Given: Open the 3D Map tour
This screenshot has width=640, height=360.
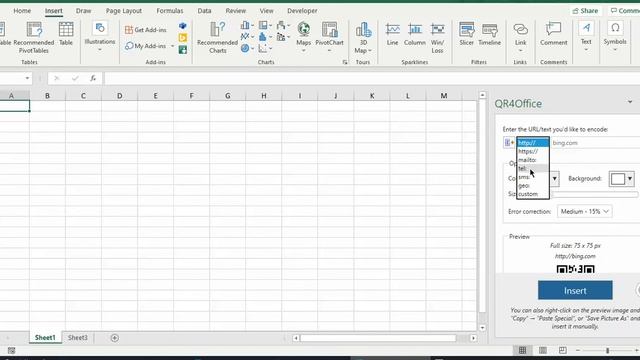Looking at the screenshot, I should click(x=363, y=38).
